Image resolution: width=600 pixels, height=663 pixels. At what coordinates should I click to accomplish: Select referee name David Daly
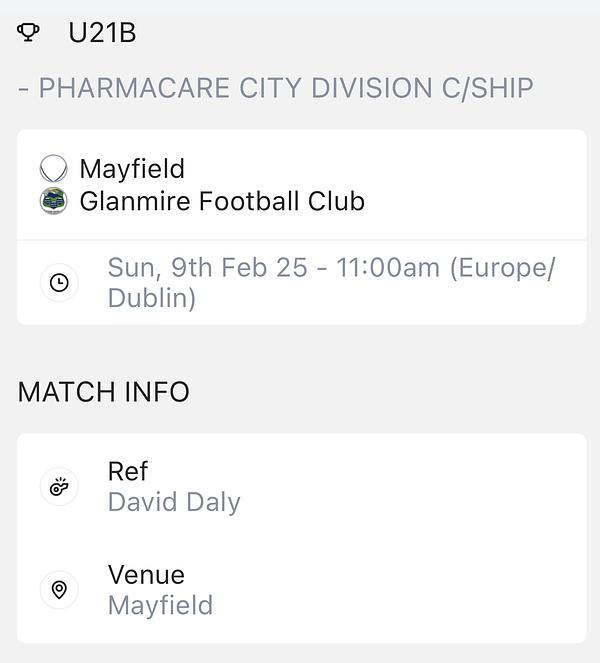(x=174, y=502)
